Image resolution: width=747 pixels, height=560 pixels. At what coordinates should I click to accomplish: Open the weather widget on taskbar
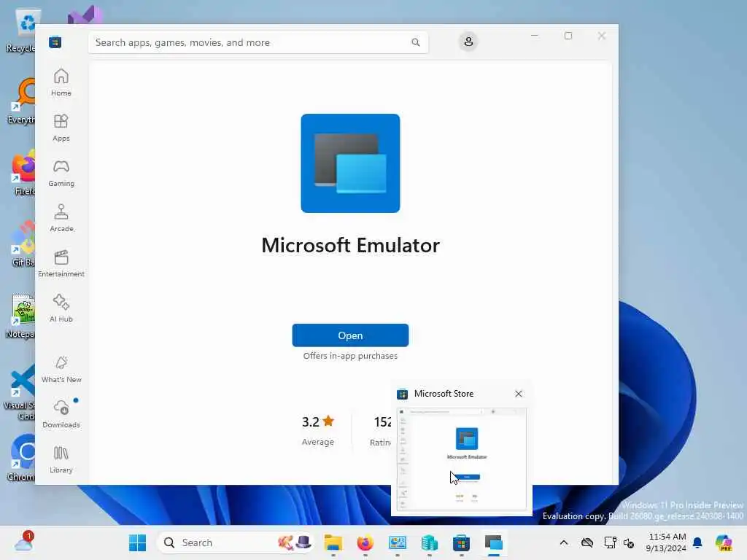tap(24, 542)
